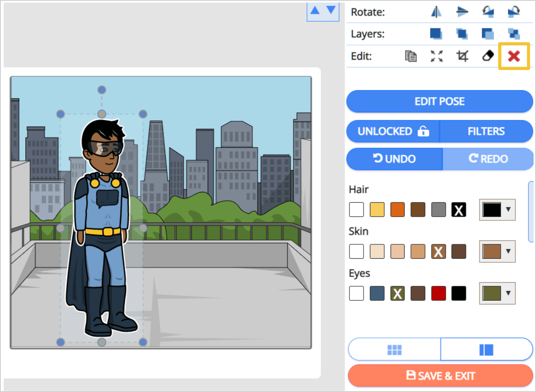Open the custom skin color dropdown
This screenshot has width=536, height=392.
[497, 251]
